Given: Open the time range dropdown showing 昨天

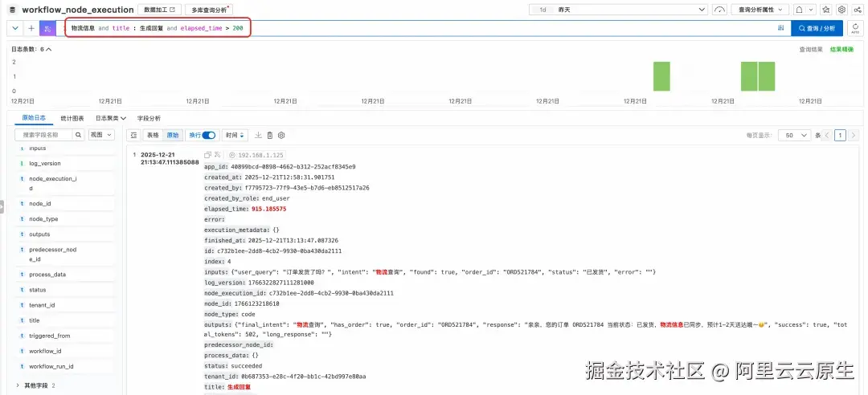Looking at the screenshot, I should pyautogui.click(x=618, y=10).
